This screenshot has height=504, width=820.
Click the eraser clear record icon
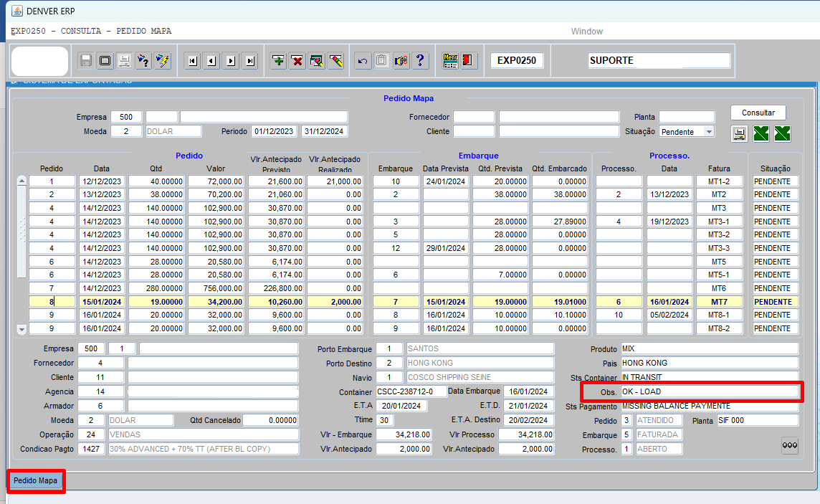(335, 61)
